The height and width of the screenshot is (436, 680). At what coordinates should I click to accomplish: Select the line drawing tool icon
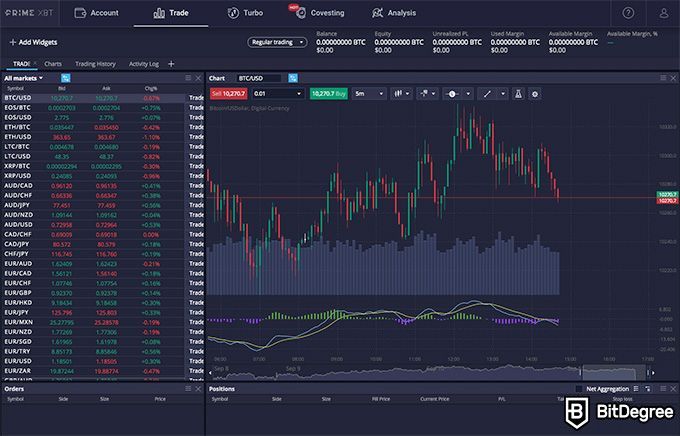pos(487,94)
